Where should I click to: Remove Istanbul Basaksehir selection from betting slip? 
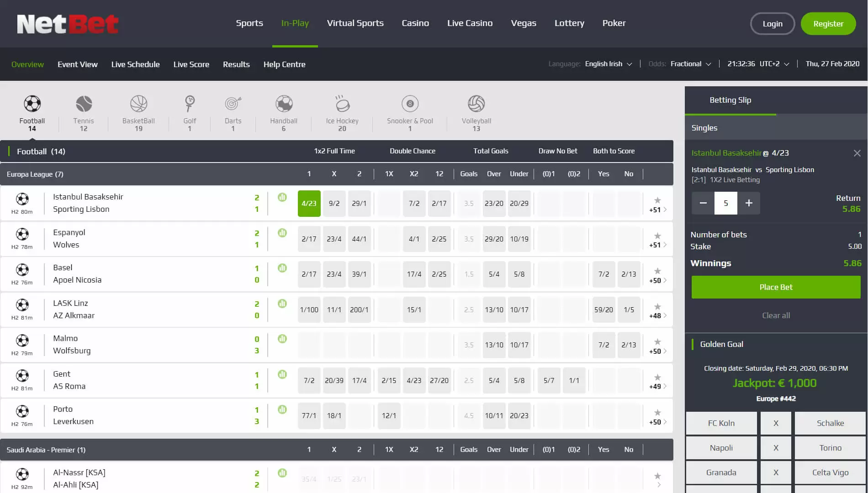click(x=857, y=153)
